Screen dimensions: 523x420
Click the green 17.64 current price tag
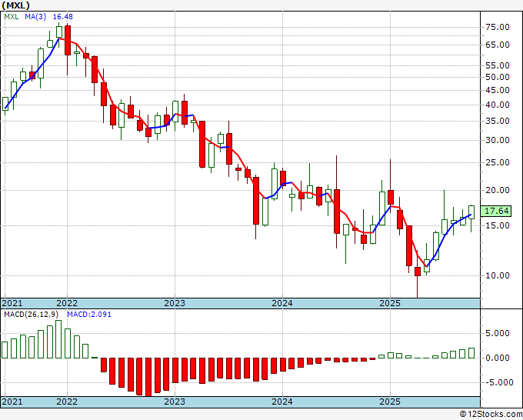496,211
